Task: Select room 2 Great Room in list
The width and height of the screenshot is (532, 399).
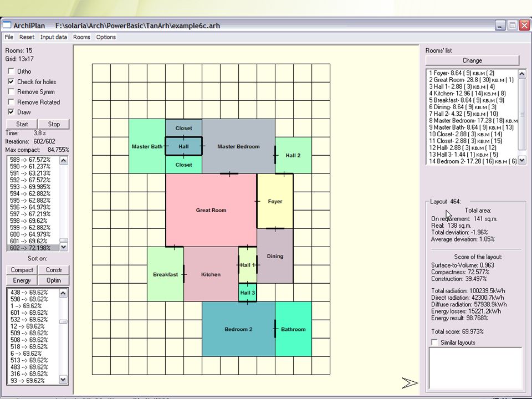Action: click(472, 80)
